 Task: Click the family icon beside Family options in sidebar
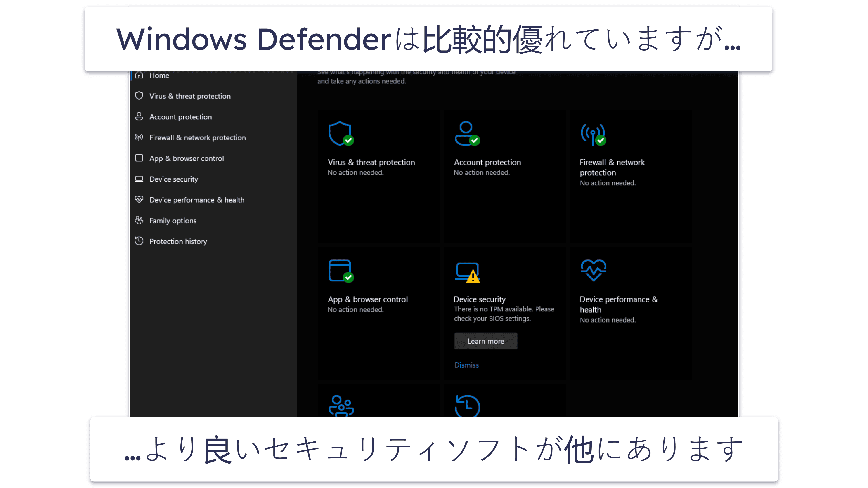(139, 220)
